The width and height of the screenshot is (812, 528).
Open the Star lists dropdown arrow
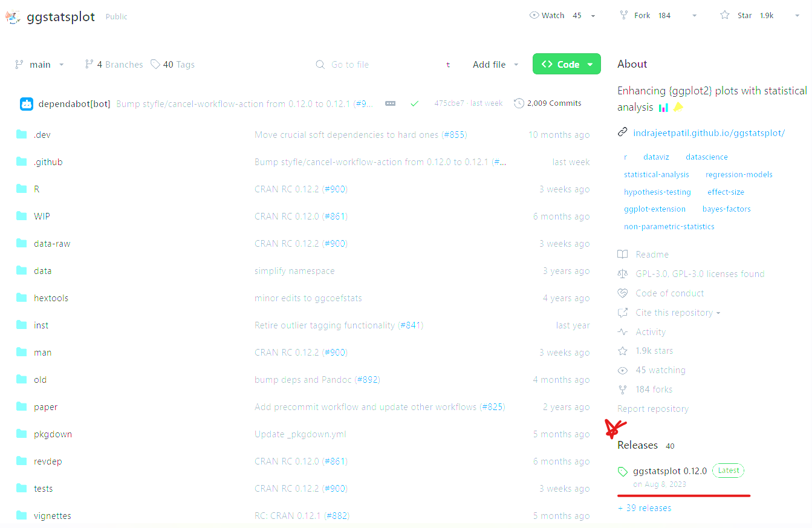point(797,16)
